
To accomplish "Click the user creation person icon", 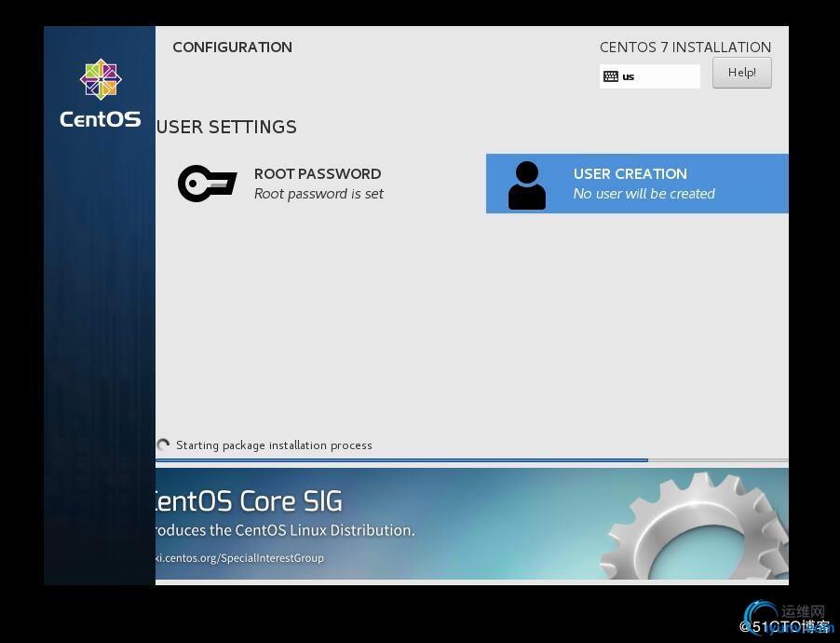I will tap(526, 185).
